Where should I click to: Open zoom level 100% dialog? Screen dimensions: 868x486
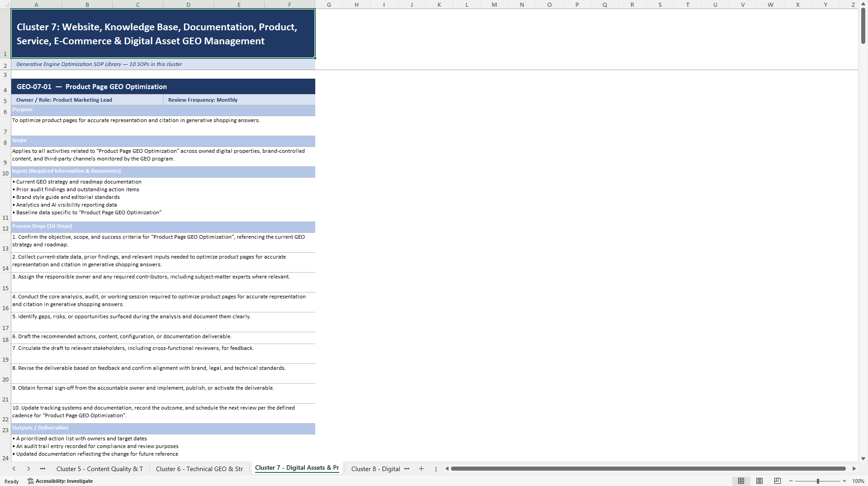click(x=858, y=481)
